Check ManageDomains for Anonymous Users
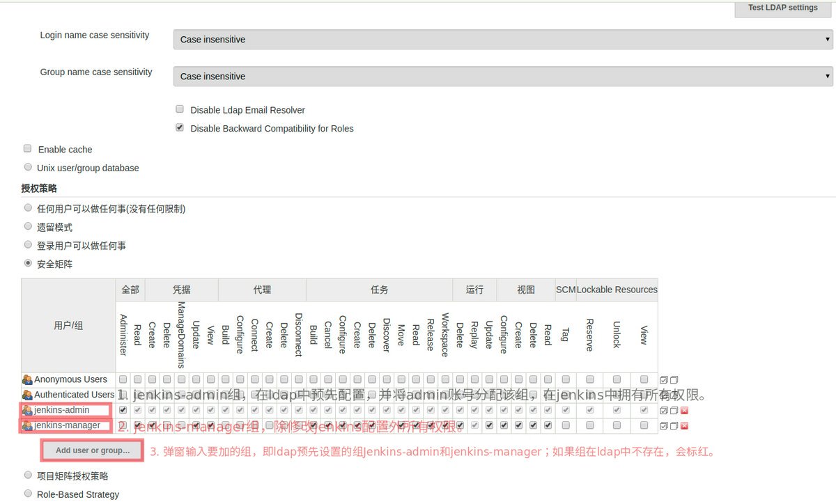This screenshot has height=504, width=836. tap(181, 379)
